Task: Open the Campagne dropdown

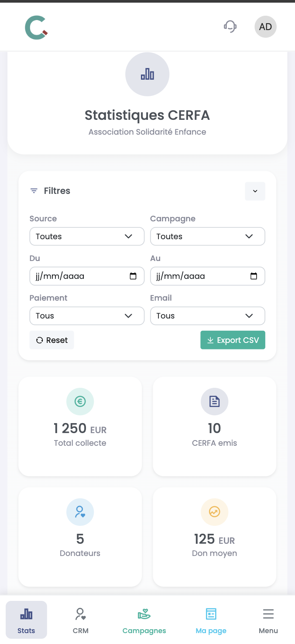Action: 207,236
